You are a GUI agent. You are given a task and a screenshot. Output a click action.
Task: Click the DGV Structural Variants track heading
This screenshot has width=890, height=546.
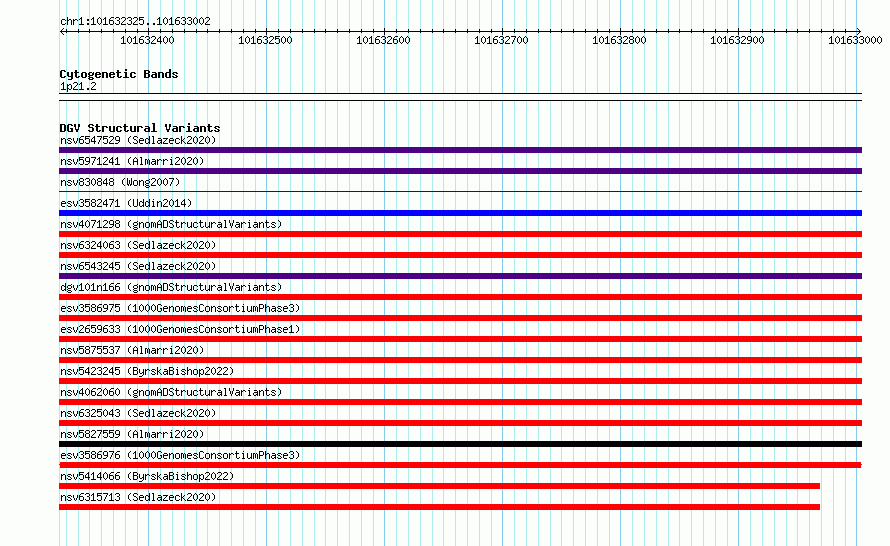coord(140,128)
